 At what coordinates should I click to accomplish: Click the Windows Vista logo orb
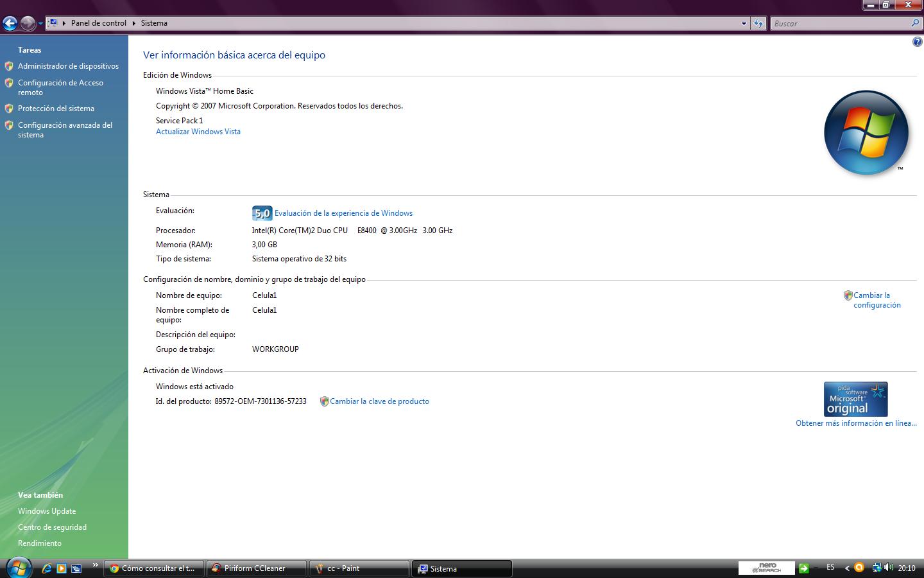point(866,132)
